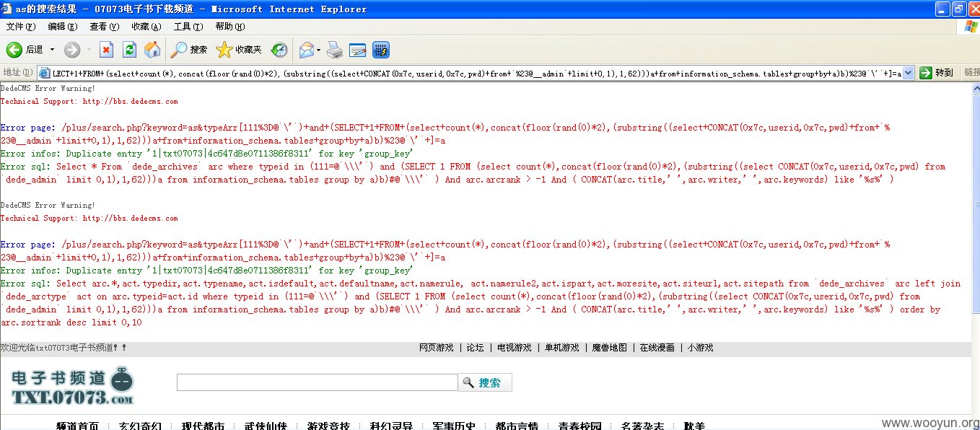Expand the address bar dropdown arrow

[x=908, y=73]
